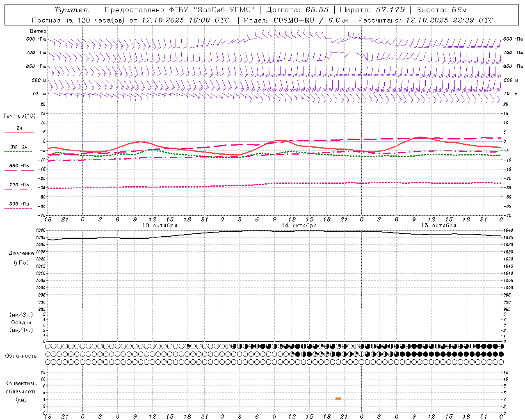The image size is (525, 420).
Task: Click the "(мм/3ч.)" precipitation unit label
Action: [x=21, y=315]
